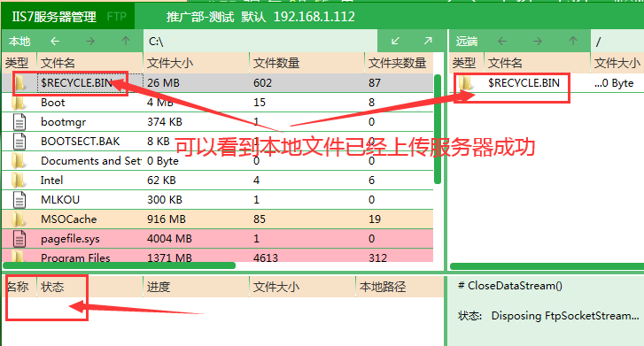Select Documents and Set folder name
Image resolution: width=644 pixels, height=346 pixels.
(x=90, y=161)
